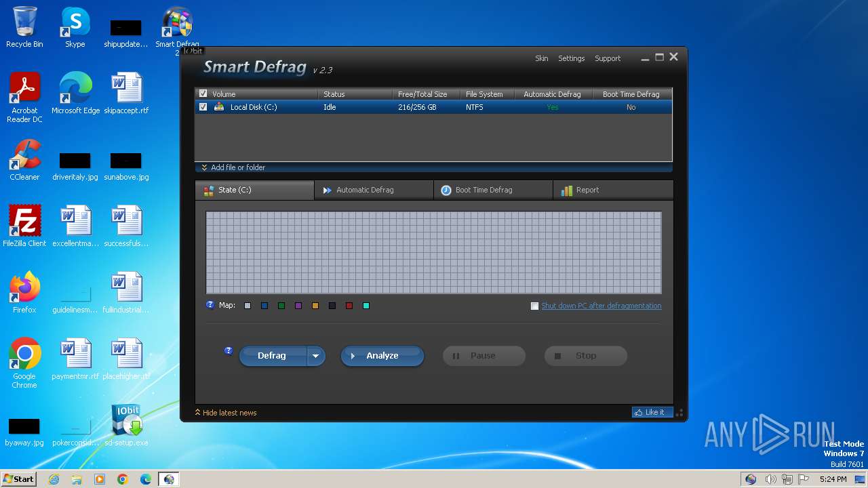
Task: Click Automatic Defrag 'Yes' value for C:
Action: (x=553, y=107)
